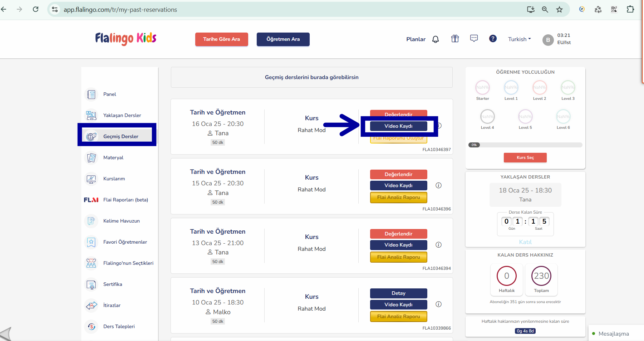Click the Kurslarım sidebar icon
This screenshot has height=341, width=644.
(x=91, y=179)
